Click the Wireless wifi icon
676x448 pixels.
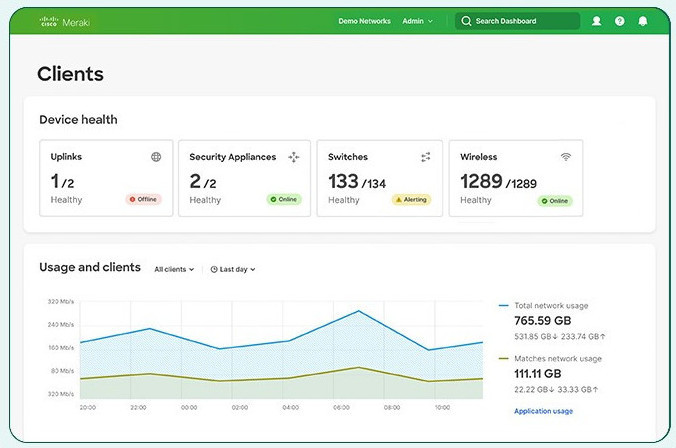pos(566,157)
